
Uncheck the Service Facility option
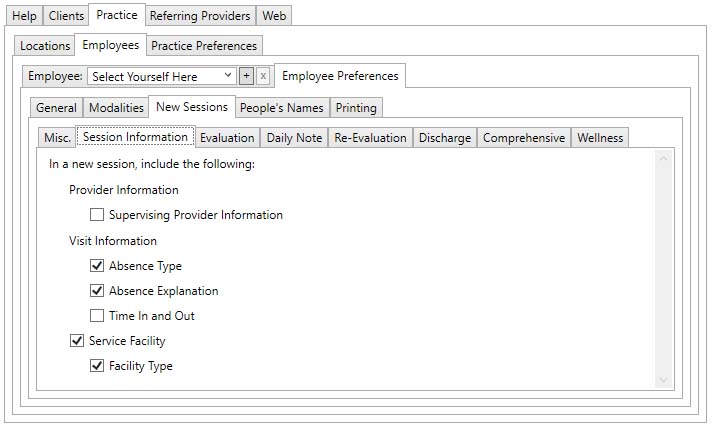77,341
